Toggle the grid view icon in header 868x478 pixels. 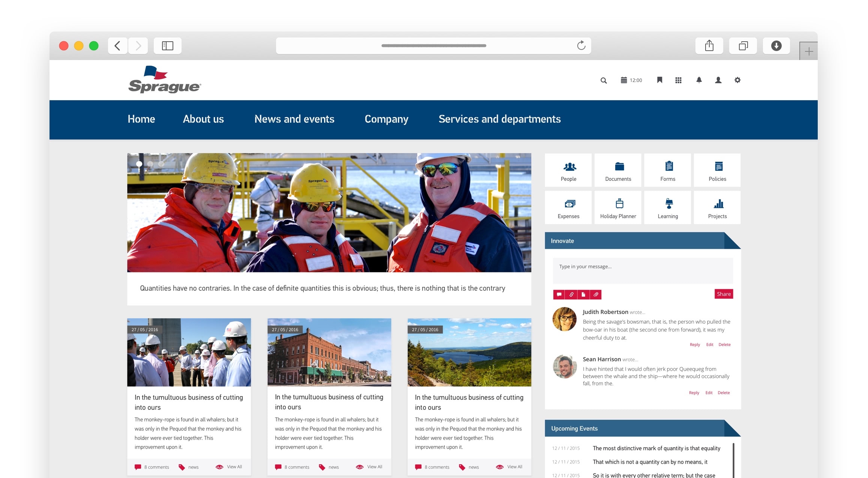[x=678, y=80]
